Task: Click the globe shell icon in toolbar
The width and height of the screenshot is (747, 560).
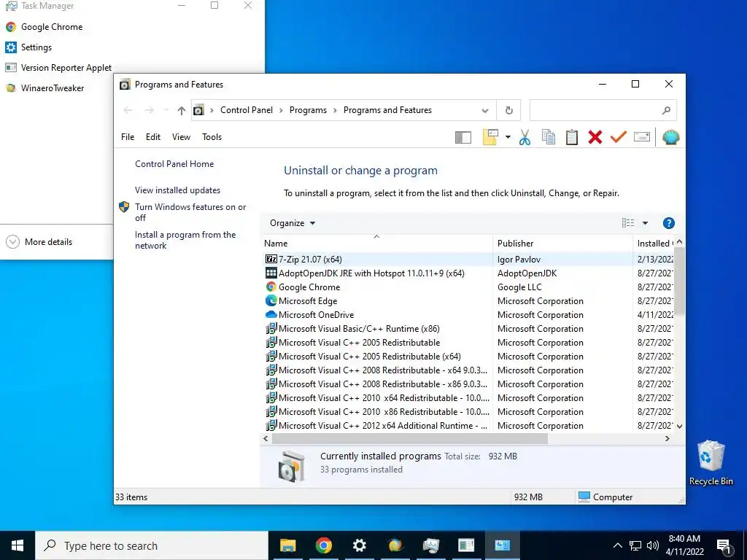Action: point(671,137)
